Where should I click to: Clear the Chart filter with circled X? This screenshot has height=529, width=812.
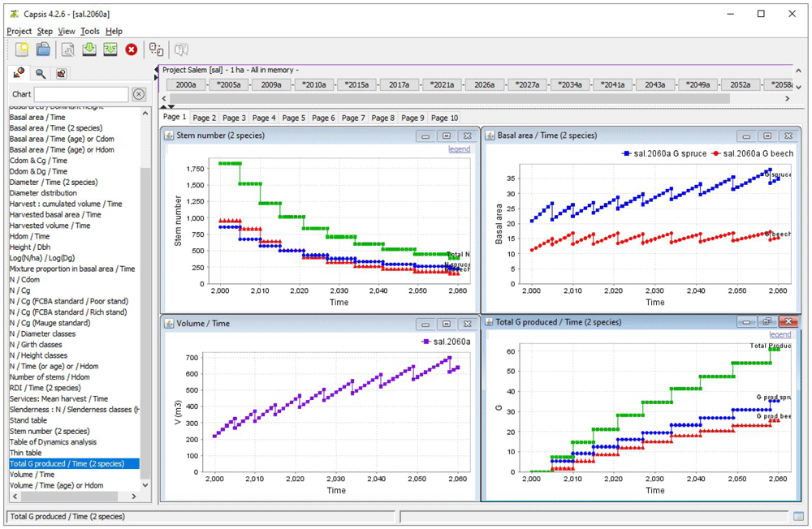click(x=138, y=94)
